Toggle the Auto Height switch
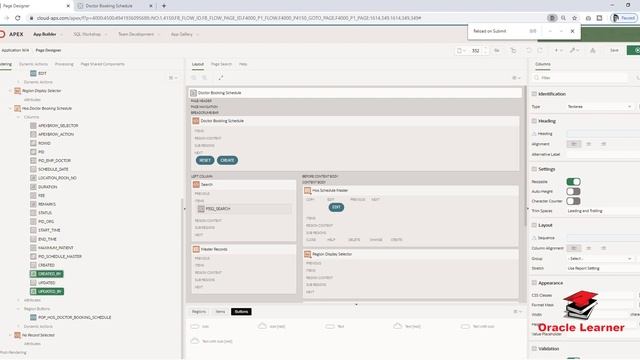Image resolution: width=640 pixels, height=360 pixels. (573, 191)
